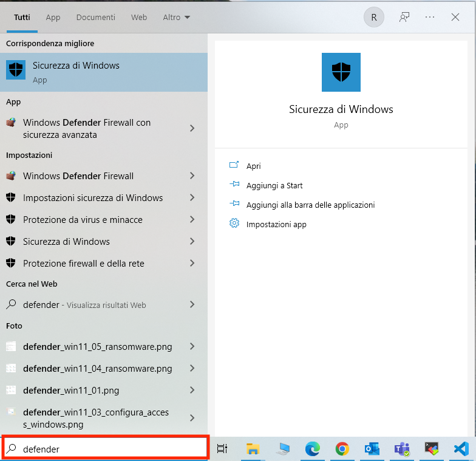The image size is (476, 461).
Task: Click Apri to open the app
Action: coord(254,166)
